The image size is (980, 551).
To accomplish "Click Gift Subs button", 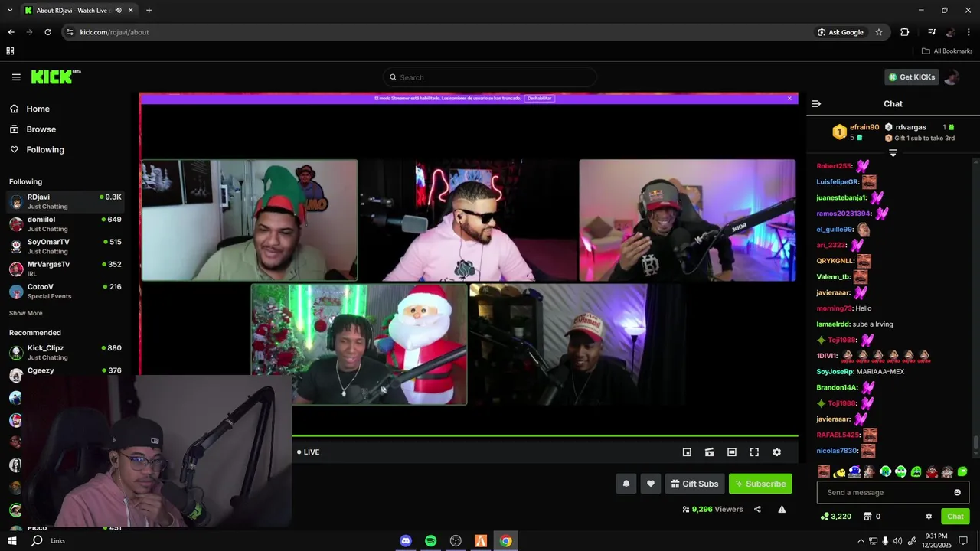I will click(x=695, y=484).
